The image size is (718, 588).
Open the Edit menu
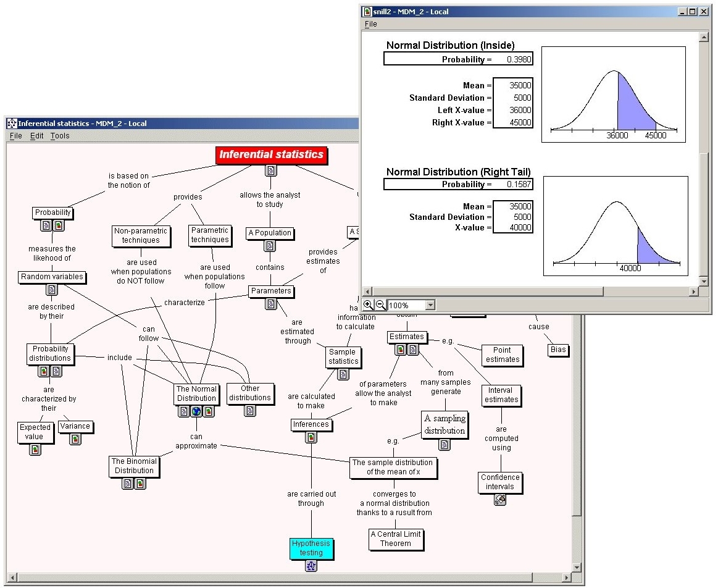36,135
